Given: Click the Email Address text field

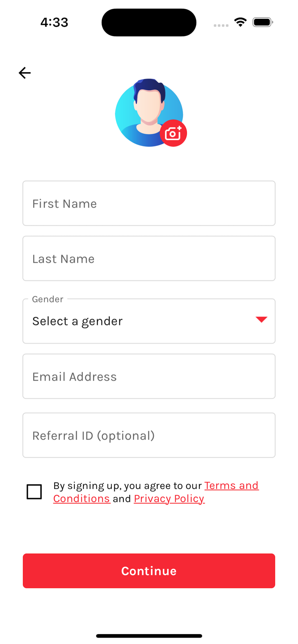Looking at the screenshot, I should click(x=149, y=376).
